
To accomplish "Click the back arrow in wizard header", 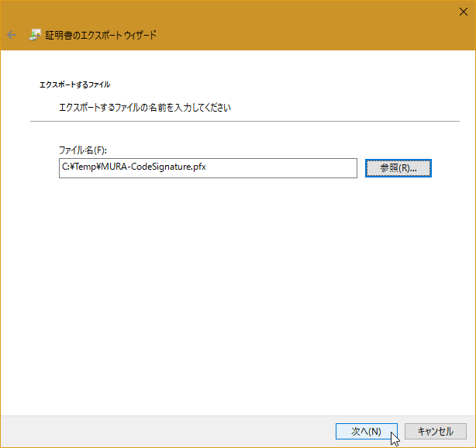I will (x=12, y=35).
